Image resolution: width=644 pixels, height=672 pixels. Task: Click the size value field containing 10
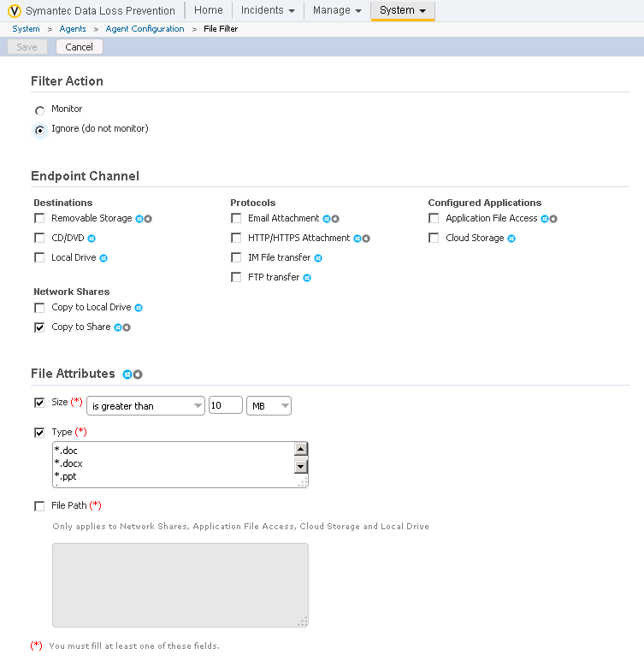(x=226, y=405)
